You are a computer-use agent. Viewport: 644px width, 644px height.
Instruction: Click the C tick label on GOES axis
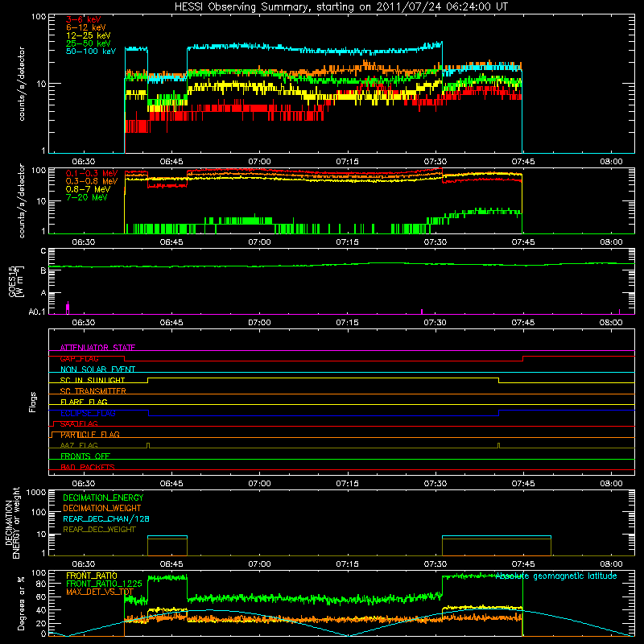point(43,250)
